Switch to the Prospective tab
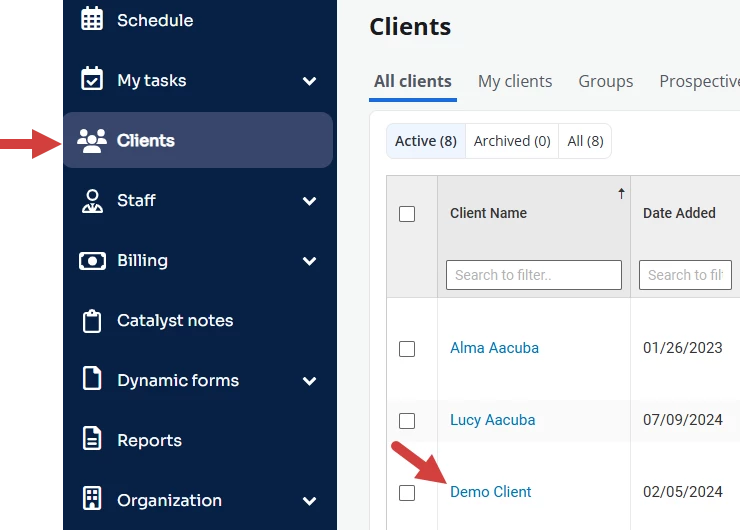The width and height of the screenshot is (740, 530). pyautogui.click(x=699, y=81)
